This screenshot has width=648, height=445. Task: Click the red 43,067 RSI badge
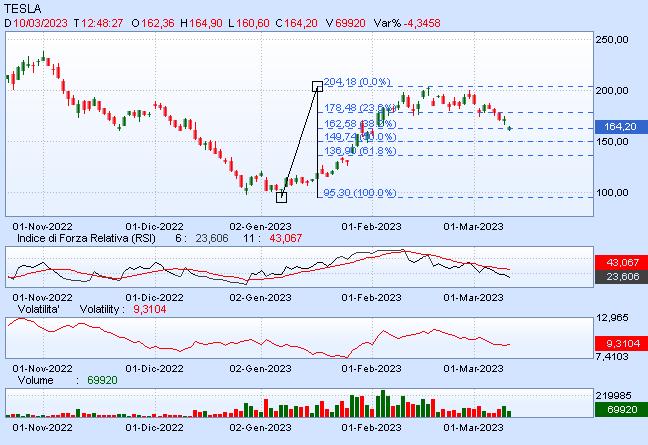coord(621,262)
